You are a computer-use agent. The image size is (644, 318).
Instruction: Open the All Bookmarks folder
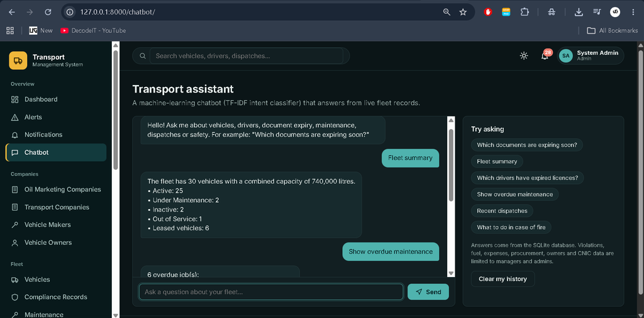tap(612, 30)
